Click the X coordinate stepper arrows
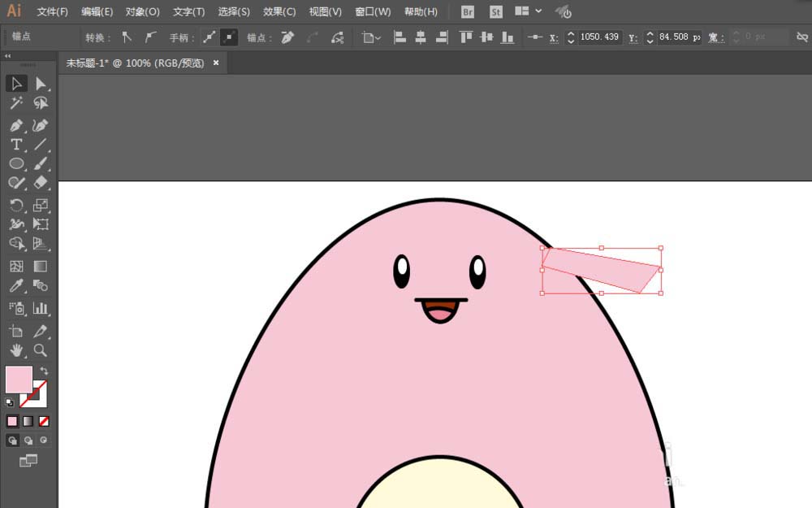This screenshot has width=812, height=508. click(571, 37)
